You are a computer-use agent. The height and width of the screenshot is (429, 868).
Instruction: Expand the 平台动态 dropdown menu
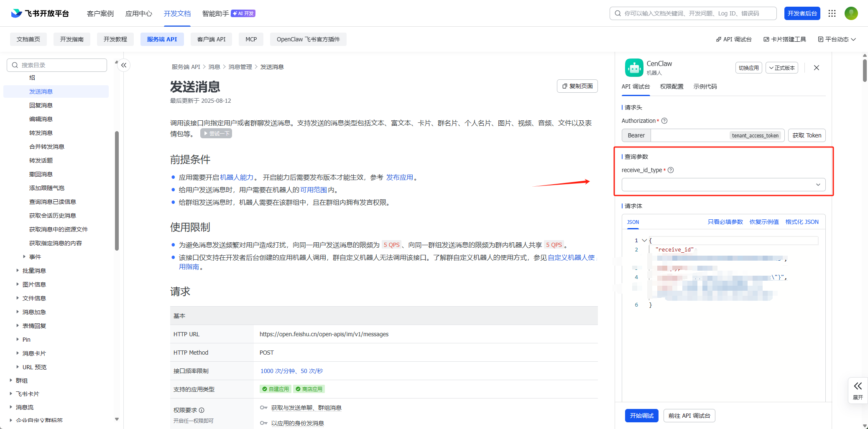point(837,39)
